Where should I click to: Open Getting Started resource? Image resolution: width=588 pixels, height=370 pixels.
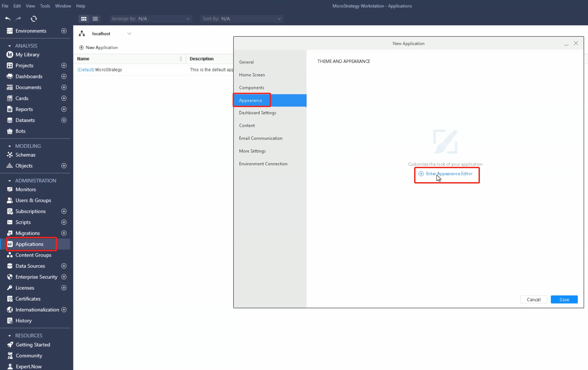(33, 345)
